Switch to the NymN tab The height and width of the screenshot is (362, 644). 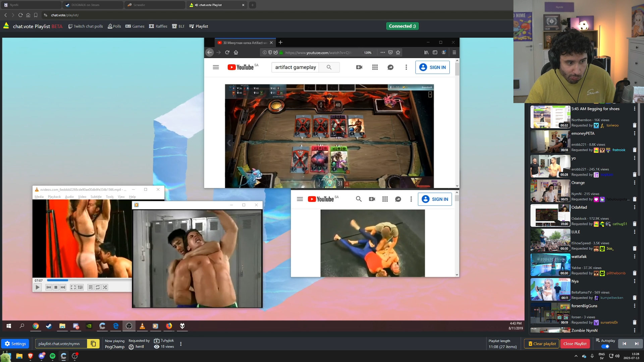coord(31,5)
